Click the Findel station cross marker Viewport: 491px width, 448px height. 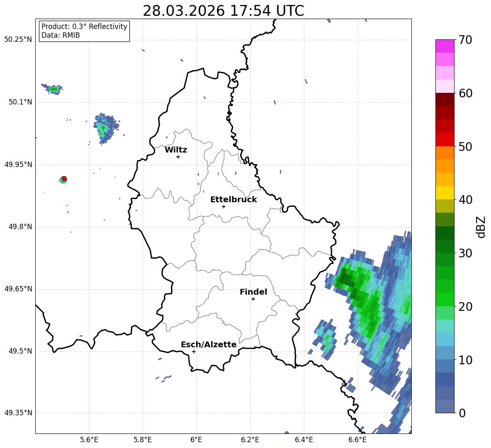coord(253,299)
